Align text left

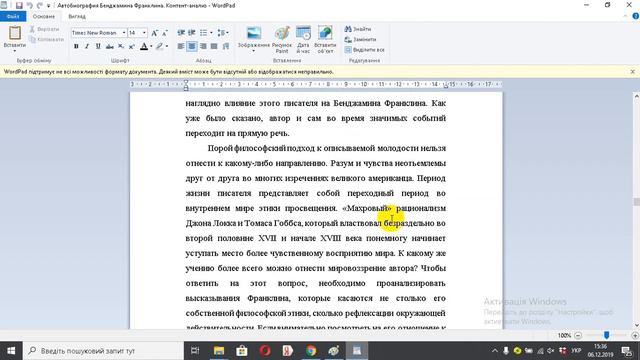pyautogui.click(x=181, y=47)
